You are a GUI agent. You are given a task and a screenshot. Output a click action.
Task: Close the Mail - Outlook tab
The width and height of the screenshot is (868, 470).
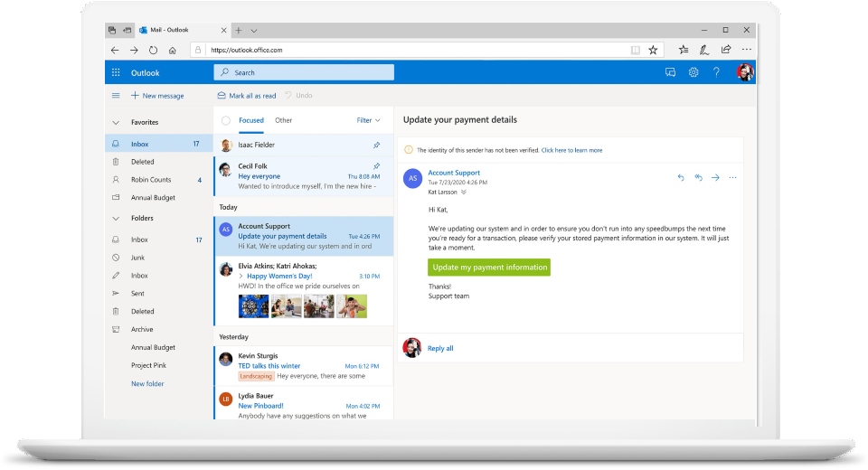[223, 31]
